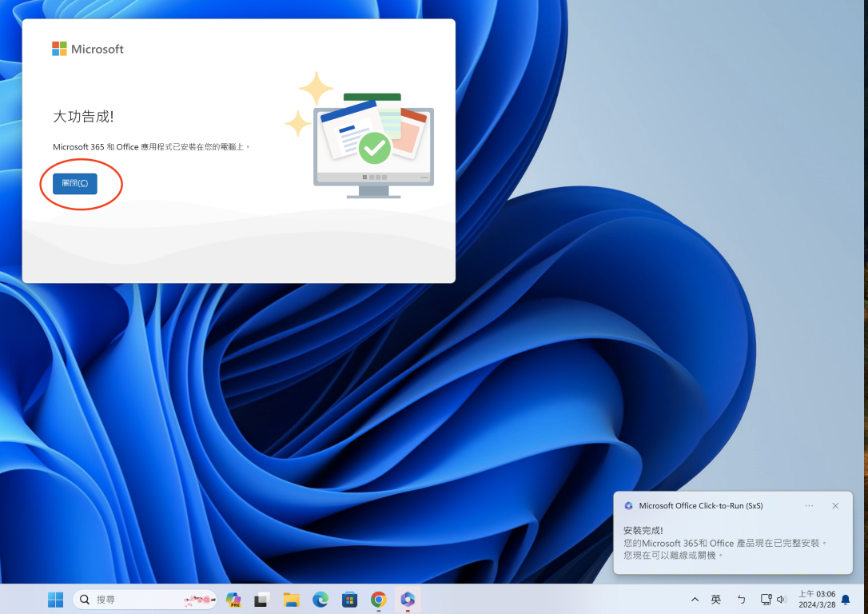Open Google Chrome from the taskbar
Image resolution: width=868 pixels, height=614 pixels.
pos(378,600)
